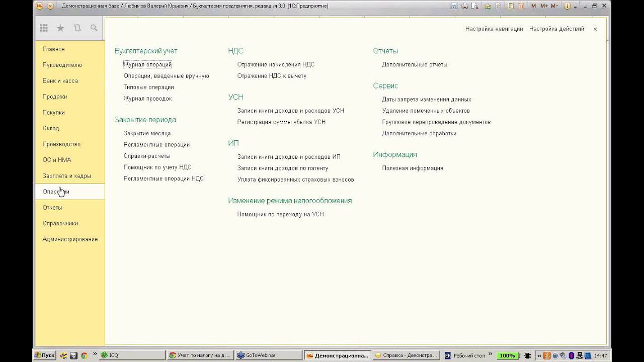Image resolution: width=644 pixels, height=362 pixels.
Task: Open Регламентные операции НДС
Action: click(x=164, y=178)
